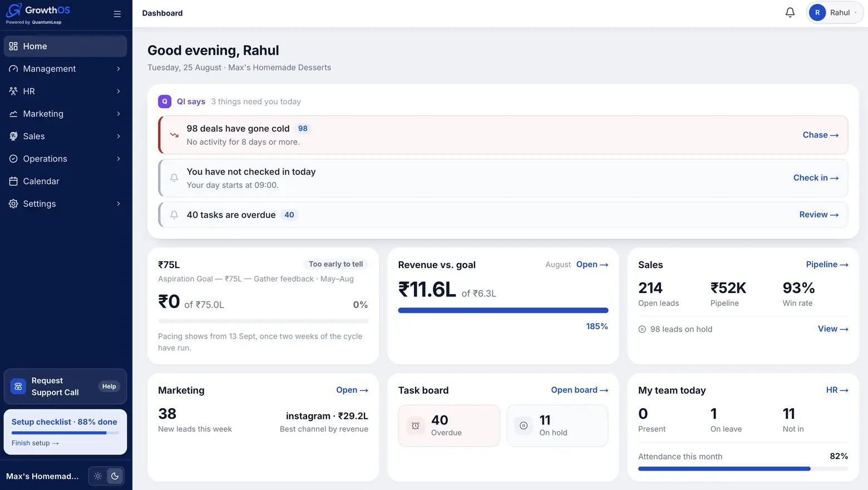Click the Check in link

[x=816, y=178]
